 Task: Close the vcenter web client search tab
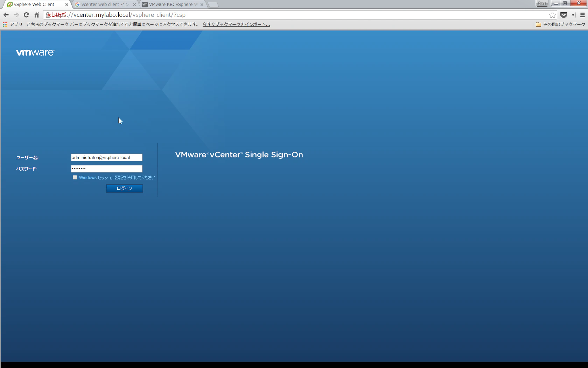(134, 5)
